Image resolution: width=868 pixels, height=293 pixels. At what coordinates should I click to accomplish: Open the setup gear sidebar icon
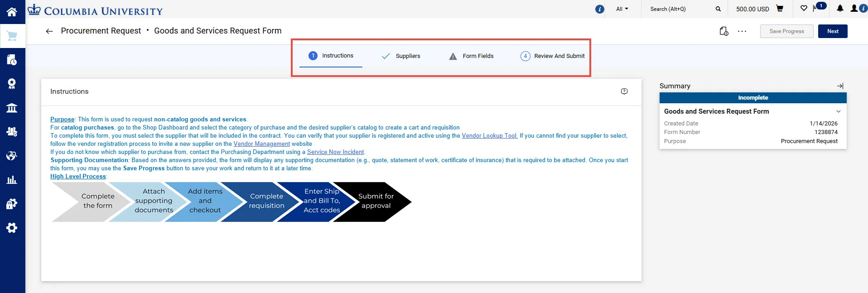tap(12, 228)
